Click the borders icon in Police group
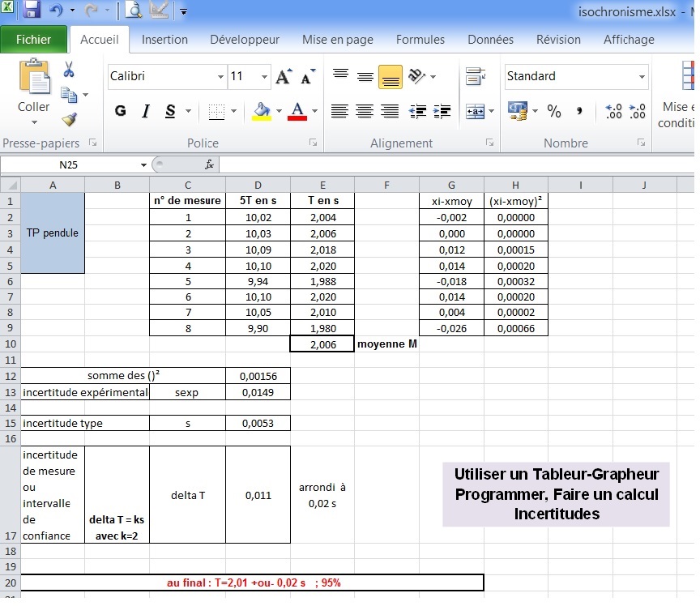 click(216, 111)
